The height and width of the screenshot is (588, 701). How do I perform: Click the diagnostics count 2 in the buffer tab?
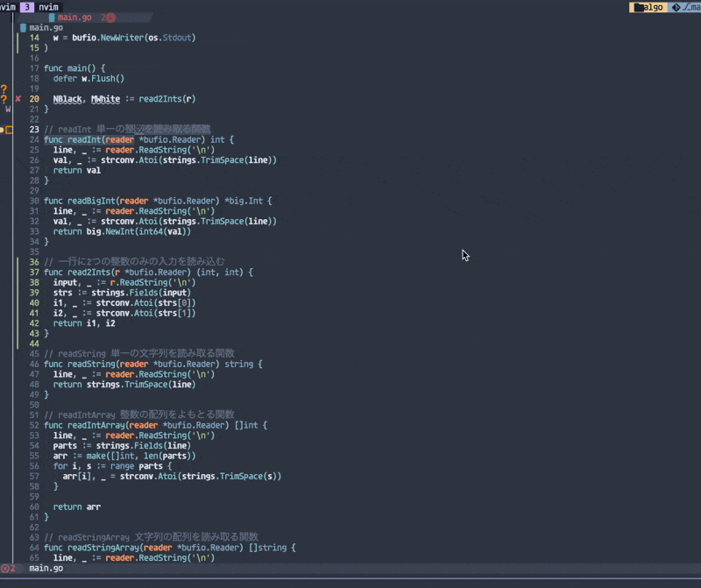(103, 18)
